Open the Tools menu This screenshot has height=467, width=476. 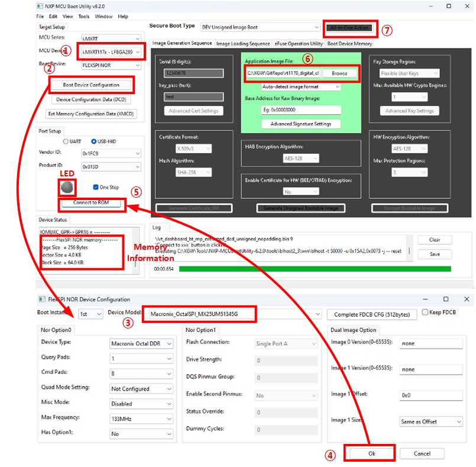[x=84, y=17]
